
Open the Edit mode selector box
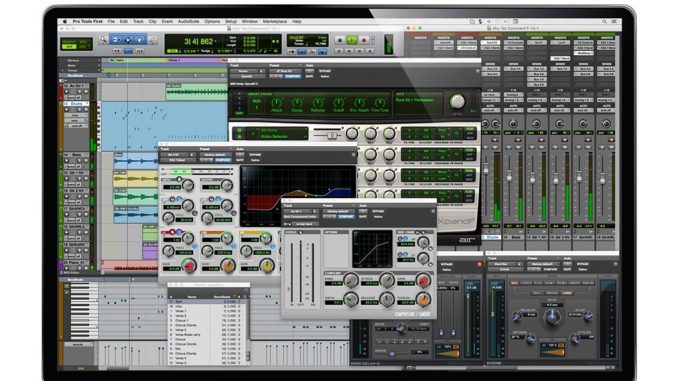click(x=76, y=44)
